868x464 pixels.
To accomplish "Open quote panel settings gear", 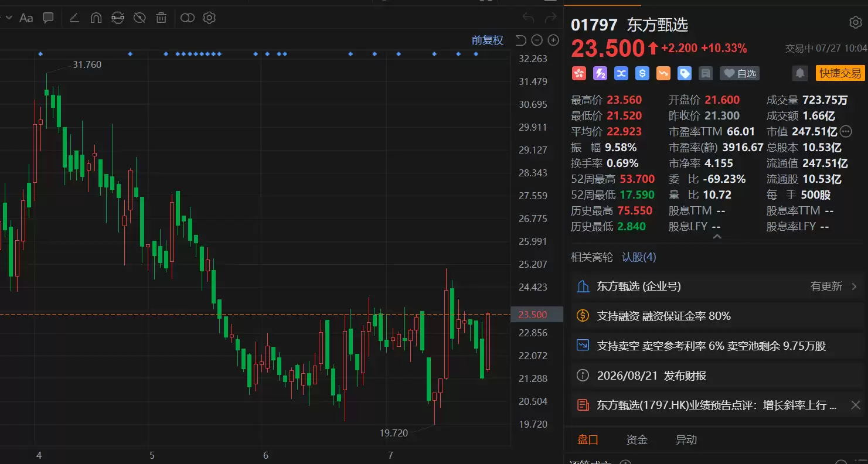I will [855, 23].
